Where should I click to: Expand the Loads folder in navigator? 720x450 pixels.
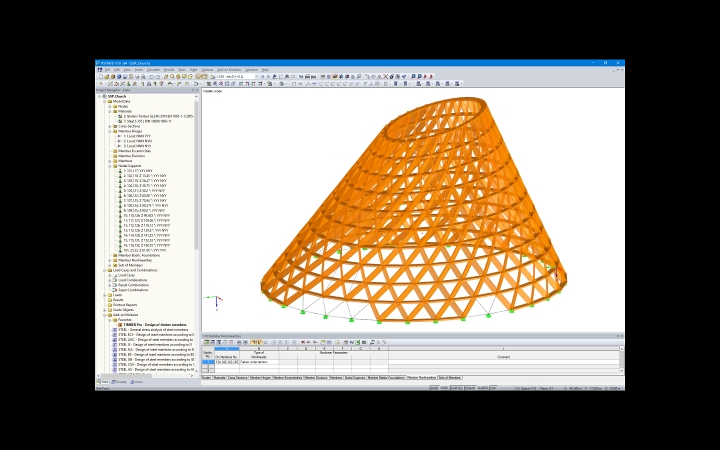tap(105, 295)
